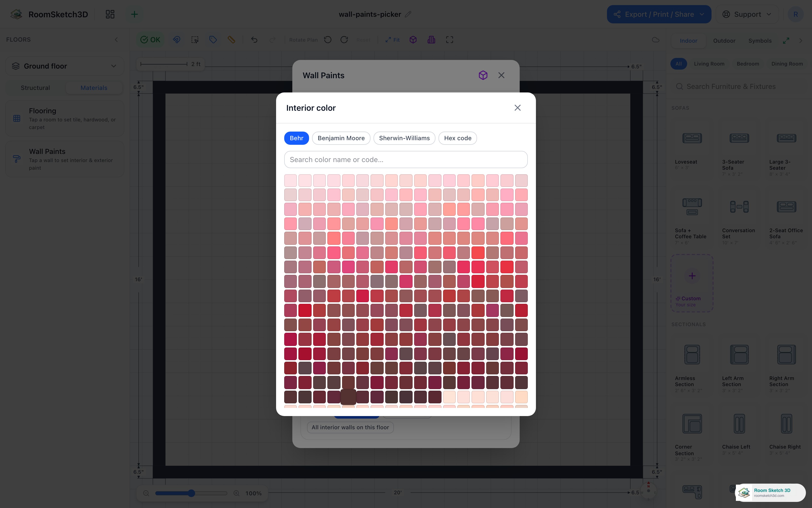The width and height of the screenshot is (812, 508).
Task: Open the Hex code tab
Action: point(457,138)
